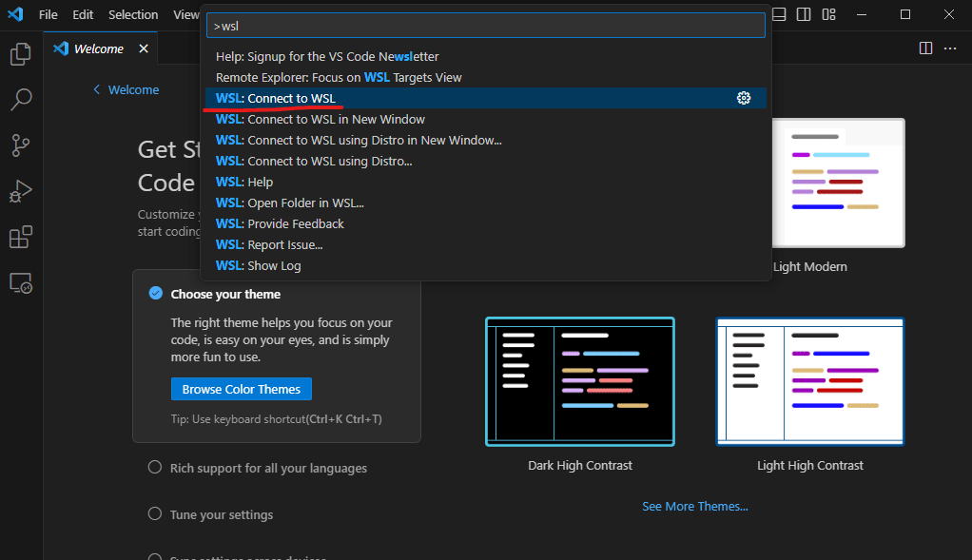Minimize the VS Code window

[862, 14]
